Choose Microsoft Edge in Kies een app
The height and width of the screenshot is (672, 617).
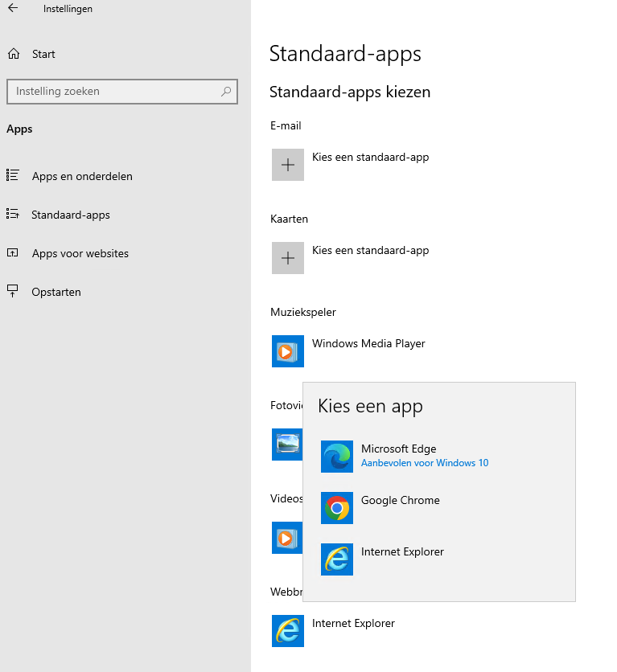(x=399, y=449)
